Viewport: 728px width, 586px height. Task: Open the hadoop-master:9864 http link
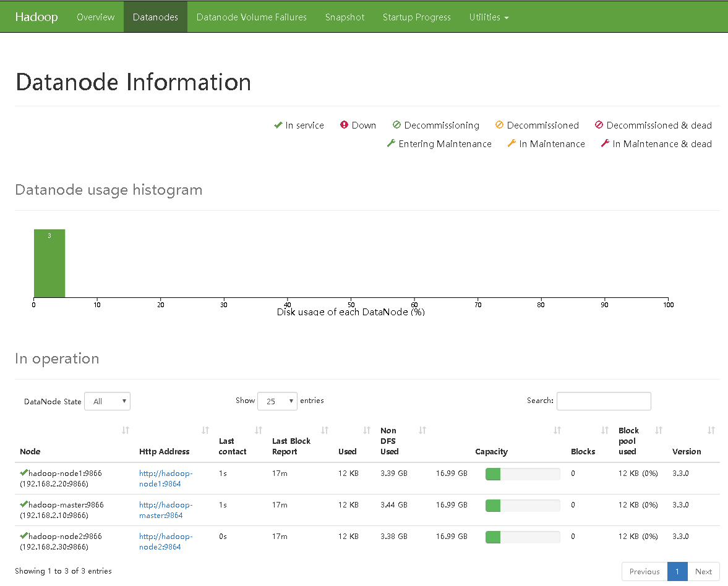pos(166,510)
